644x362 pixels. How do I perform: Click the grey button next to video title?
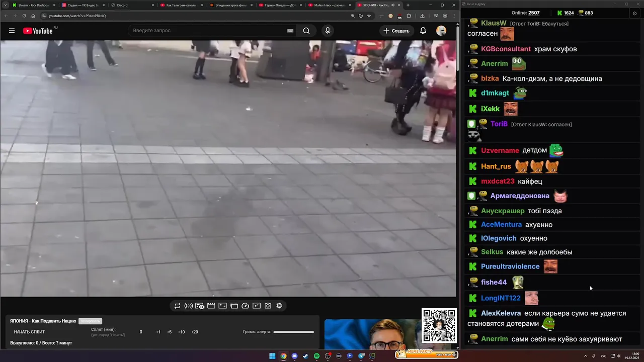pyautogui.click(x=90, y=321)
